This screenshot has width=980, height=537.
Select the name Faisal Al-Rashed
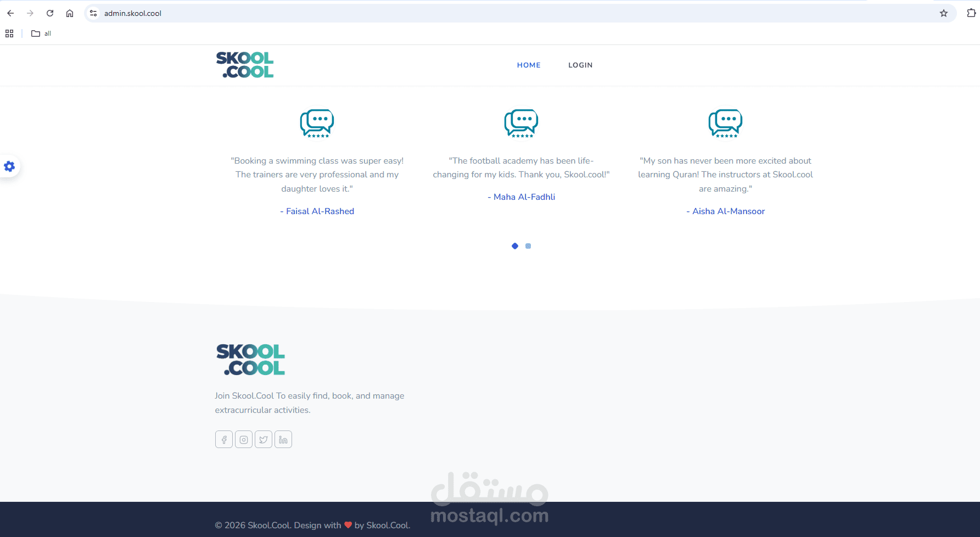pyautogui.click(x=320, y=211)
